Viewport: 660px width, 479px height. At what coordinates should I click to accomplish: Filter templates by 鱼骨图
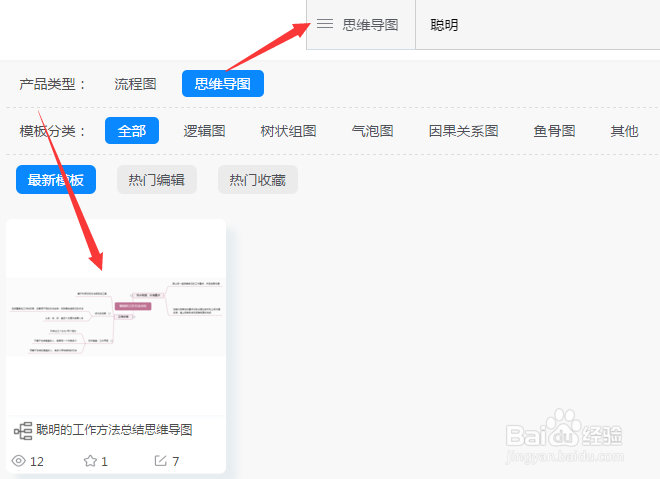coord(554,131)
